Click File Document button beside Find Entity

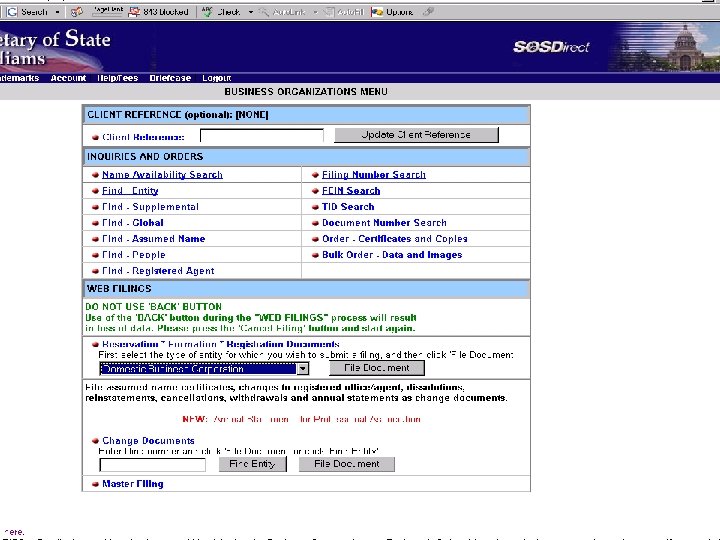click(347, 464)
